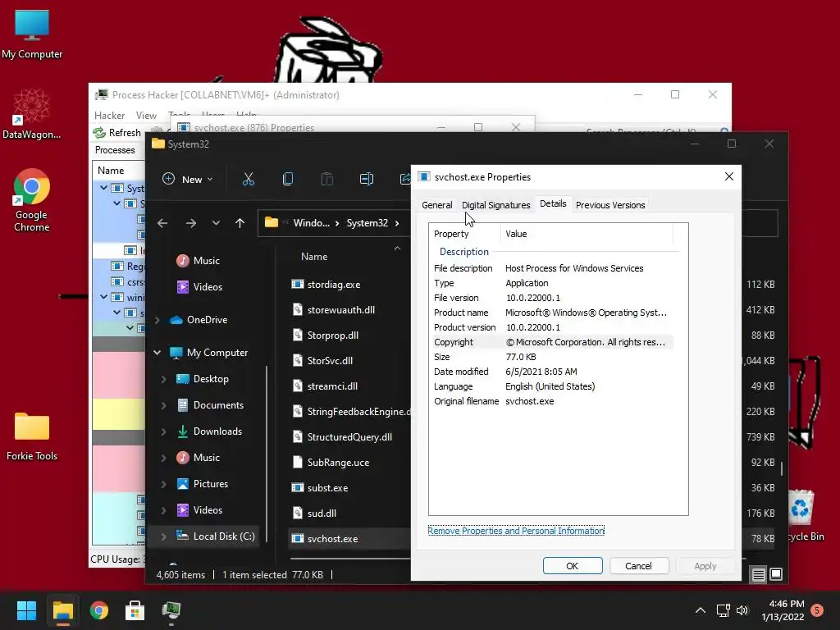Open My Computer desktop icon
This screenshot has width=840, height=630.
(32, 34)
